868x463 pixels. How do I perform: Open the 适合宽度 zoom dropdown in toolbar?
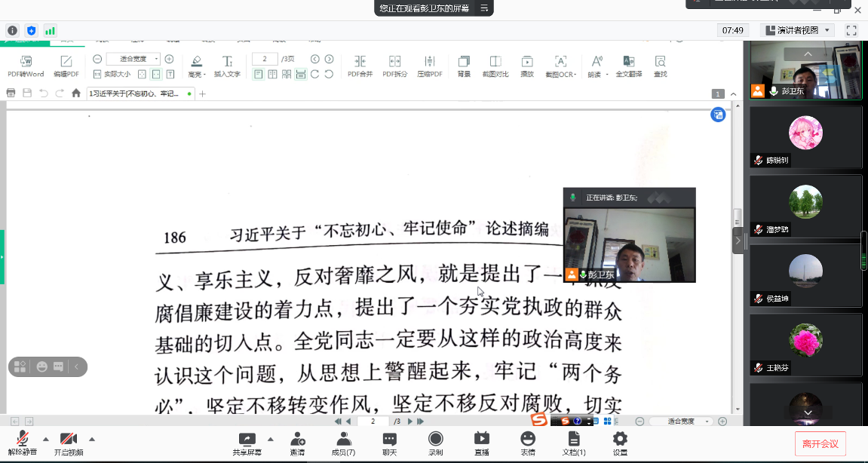tap(133, 59)
